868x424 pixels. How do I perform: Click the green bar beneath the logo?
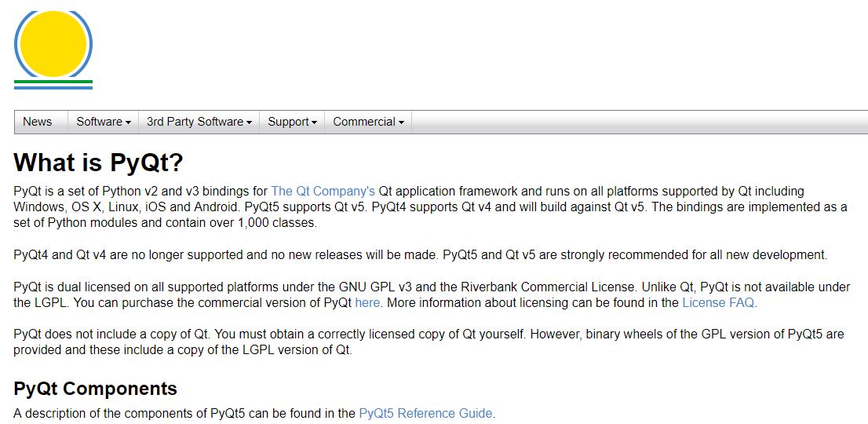53,81
